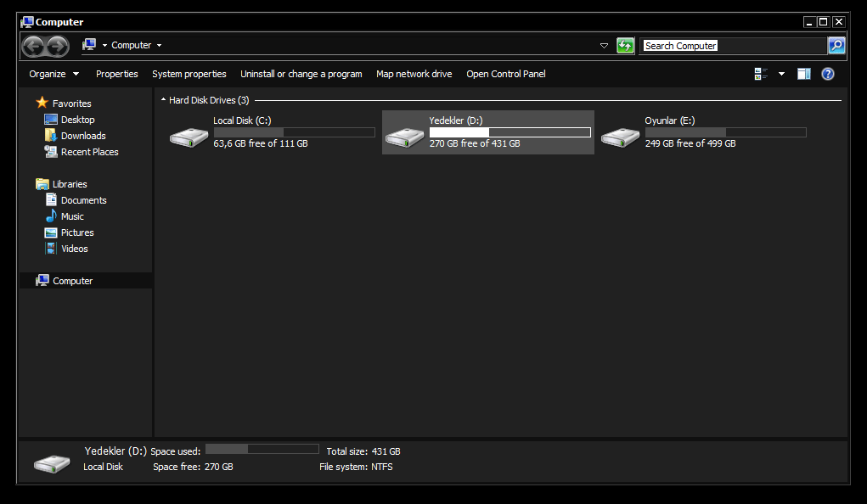The image size is (867, 504).
Task: Click the Search Computer input field
Action: [x=733, y=45]
